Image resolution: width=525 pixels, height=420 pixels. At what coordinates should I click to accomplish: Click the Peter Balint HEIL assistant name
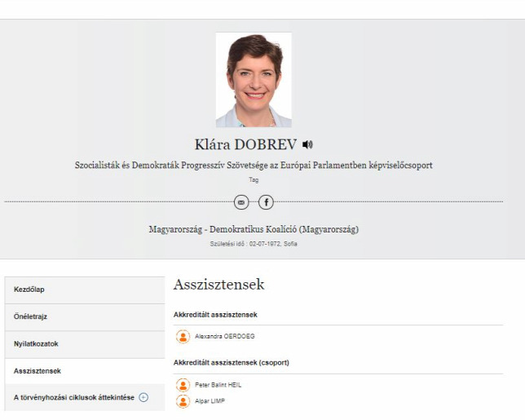tap(218, 385)
